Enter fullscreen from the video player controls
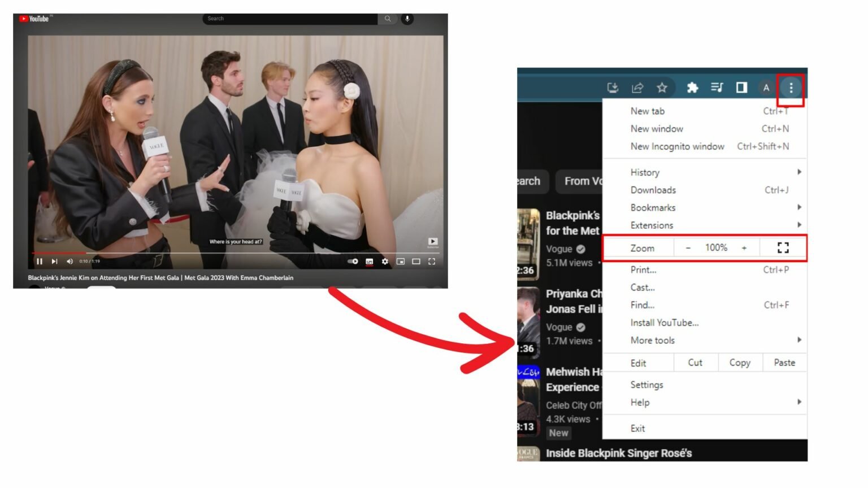The width and height of the screenshot is (868, 488). pyautogui.click(x=432, y=262)
